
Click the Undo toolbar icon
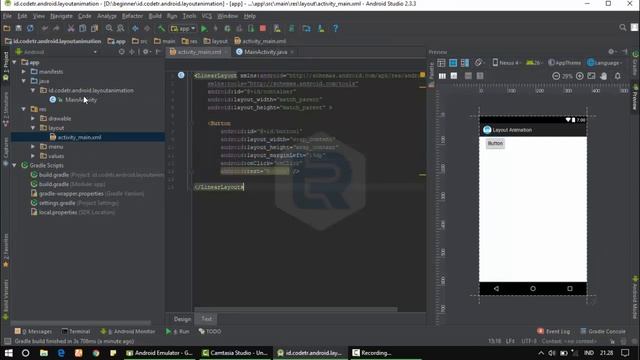(44, 28)
